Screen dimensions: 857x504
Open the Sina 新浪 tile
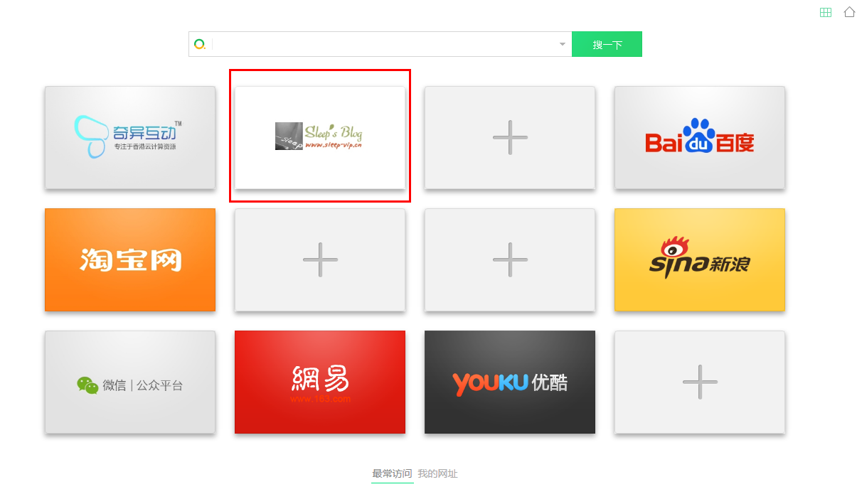[700, 259]
